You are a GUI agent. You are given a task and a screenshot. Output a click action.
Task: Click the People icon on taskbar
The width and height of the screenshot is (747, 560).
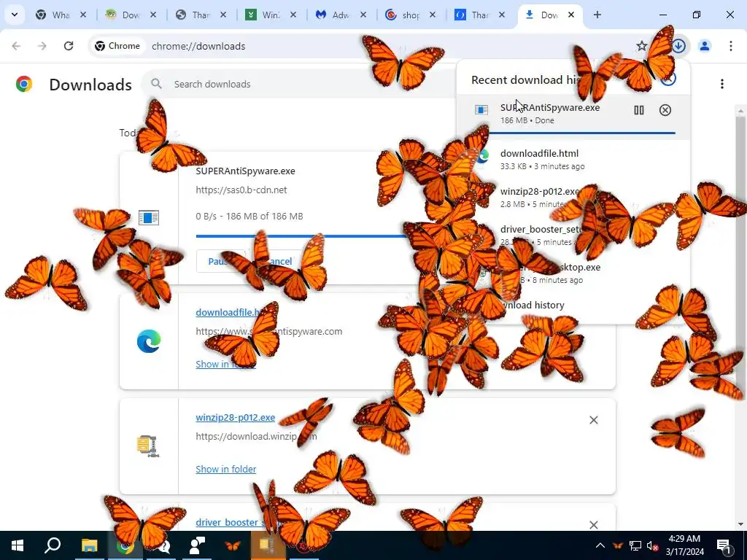tap(197, 545)
